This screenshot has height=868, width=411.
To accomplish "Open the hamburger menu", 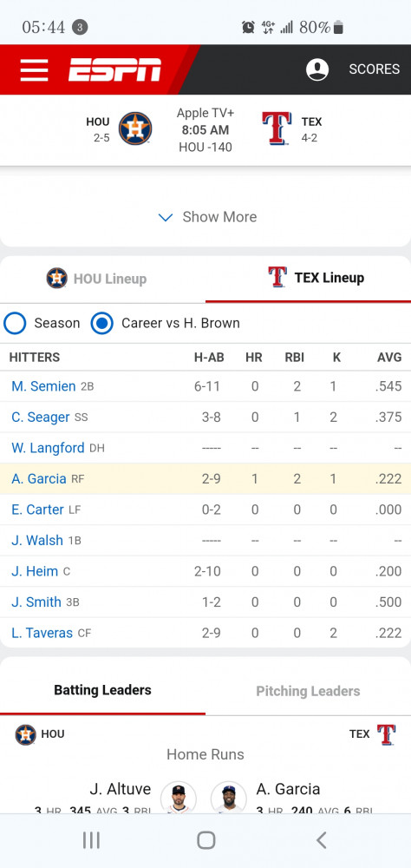I will (34, 69).
